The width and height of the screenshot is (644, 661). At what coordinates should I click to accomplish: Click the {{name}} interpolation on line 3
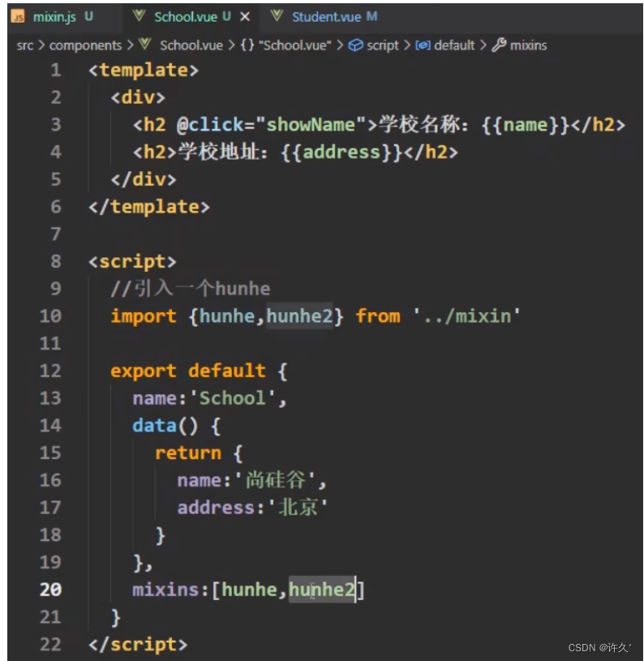525,125
